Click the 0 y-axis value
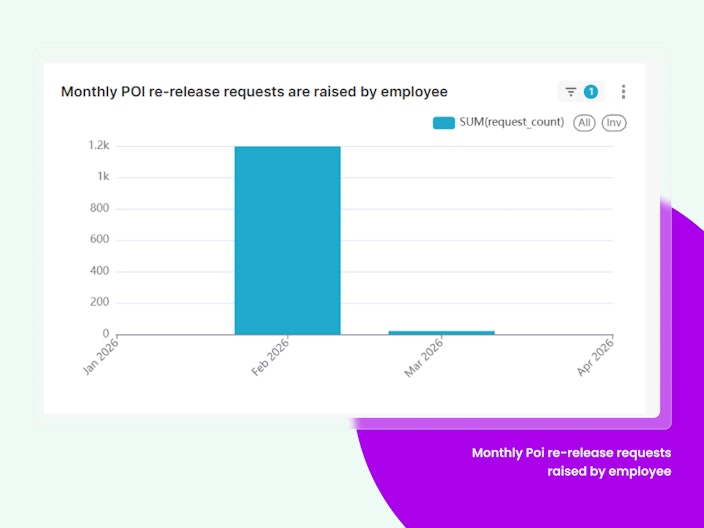The height and width of the screenshot is (528, 704). [x=106, y=333]
